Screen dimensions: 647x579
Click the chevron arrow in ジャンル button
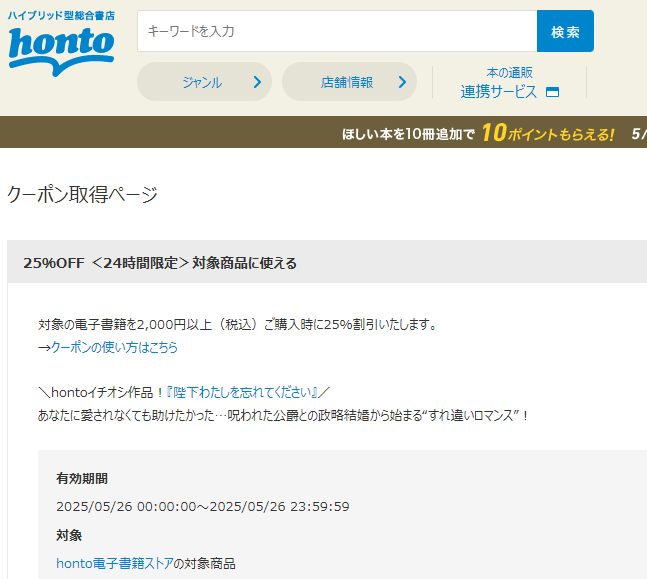pyautogui.click(x=257, y=82)
